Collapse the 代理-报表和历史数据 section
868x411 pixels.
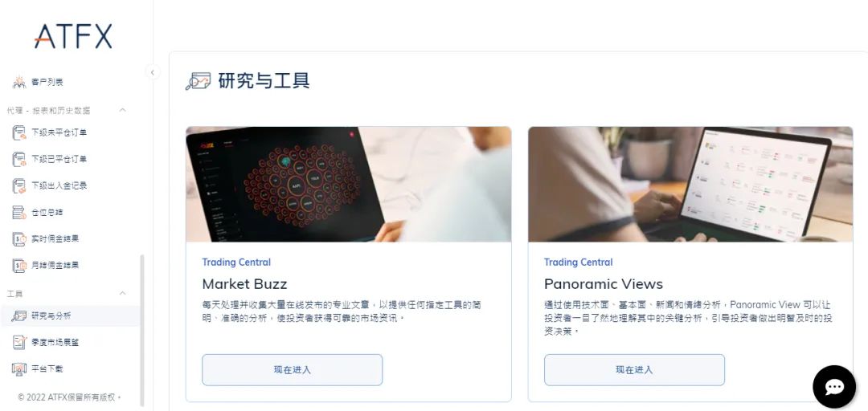click(122, 110)
